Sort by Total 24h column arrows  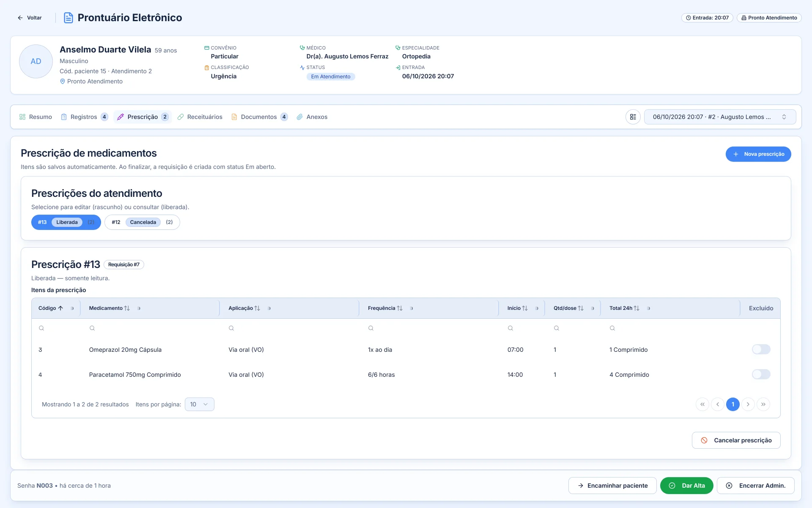(x=636, y=308)
